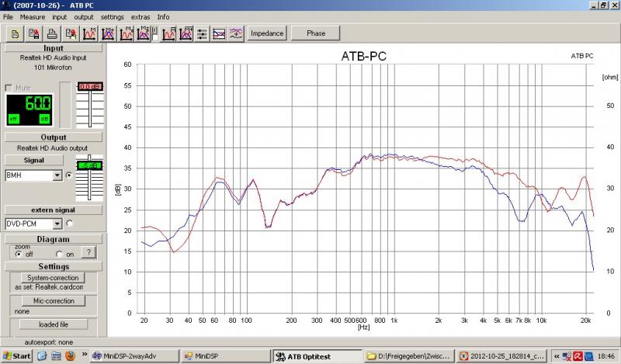Click the graph overlay icon left of the curve-combine icon
Screen dimensions: 621x364
219,34
